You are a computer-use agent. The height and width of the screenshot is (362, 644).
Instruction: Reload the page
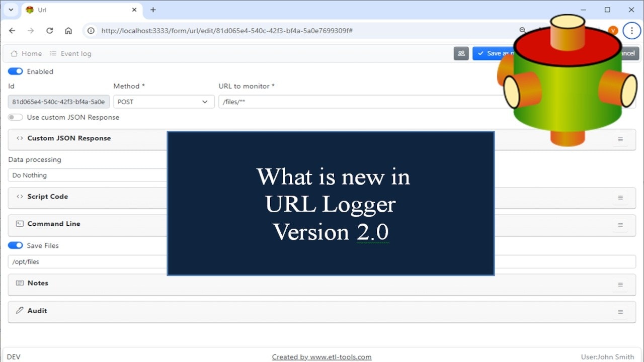click(x=49, y=31)
